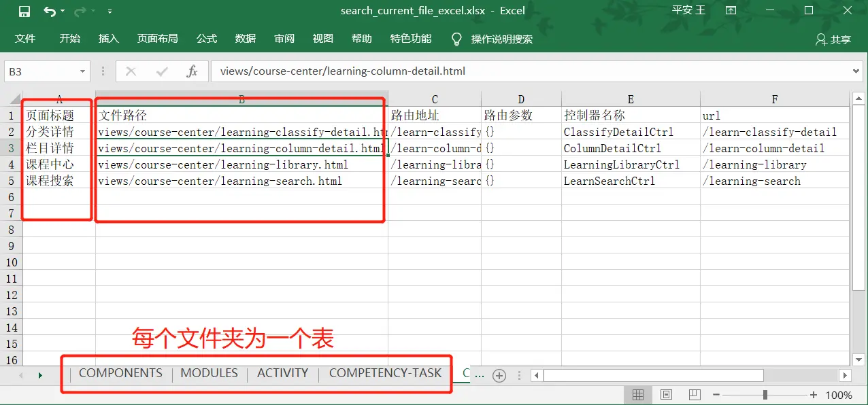The image size is (868, 405).
Task: Click the redo arrow icon
Action: pos(80,11)
